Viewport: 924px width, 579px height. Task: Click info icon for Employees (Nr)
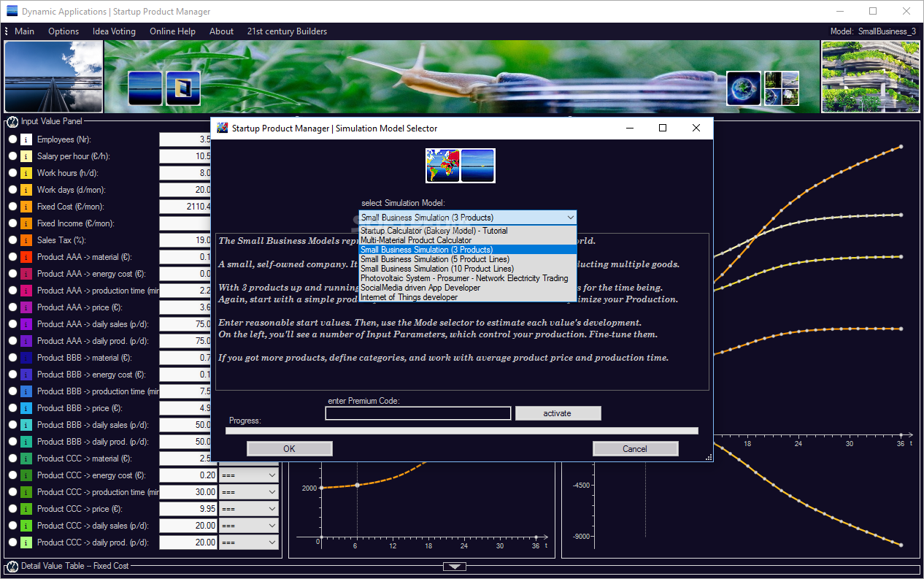tap(26, 139)
